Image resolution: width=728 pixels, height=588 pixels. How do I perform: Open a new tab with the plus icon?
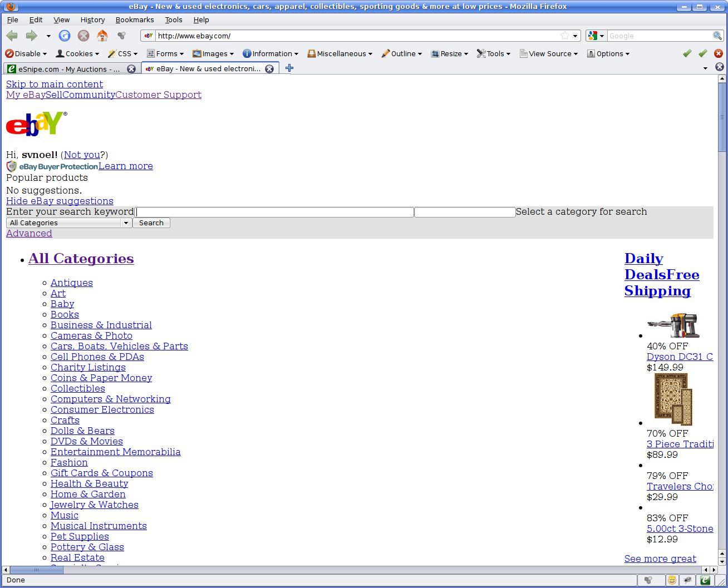289,68
